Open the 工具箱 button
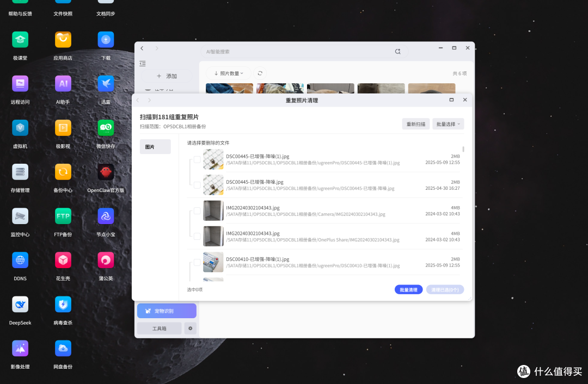Screen dimensions: 588x384 [160, 328]
